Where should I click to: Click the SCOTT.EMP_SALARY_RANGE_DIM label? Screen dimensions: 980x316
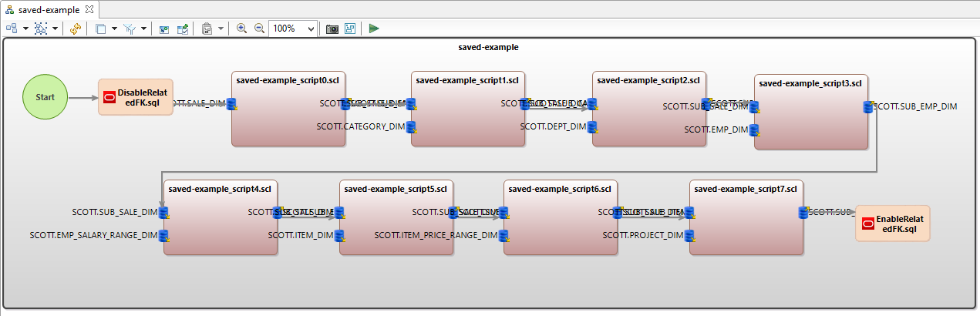(94, 235)
